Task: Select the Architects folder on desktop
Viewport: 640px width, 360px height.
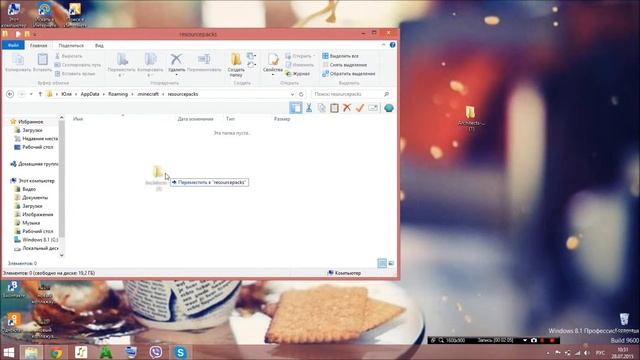Action: pyautogui.click(x=471, y=118)
